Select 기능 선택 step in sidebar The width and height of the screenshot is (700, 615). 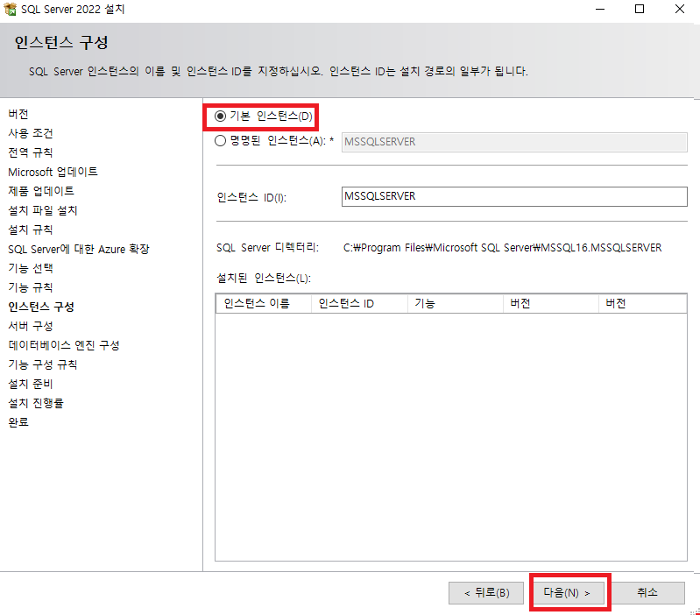[31, 268]
